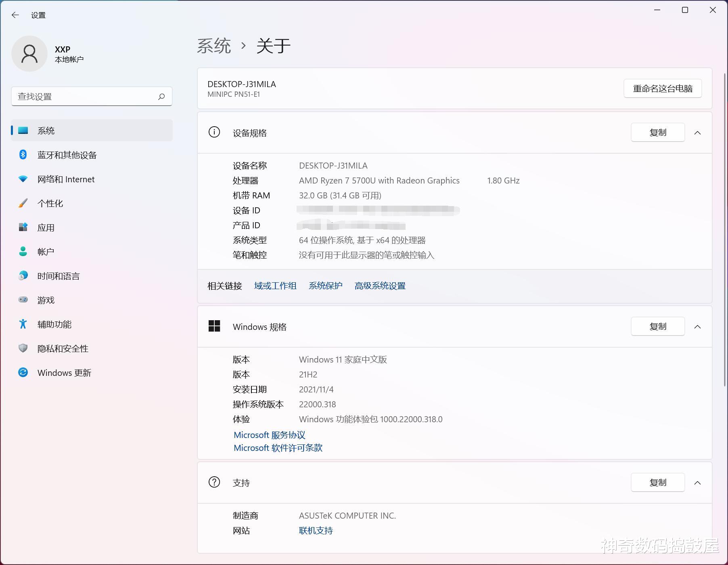Click the 查找设置 search field
Image resolution: width=728 pixels, height=565 pixels.
pos(92,96)
